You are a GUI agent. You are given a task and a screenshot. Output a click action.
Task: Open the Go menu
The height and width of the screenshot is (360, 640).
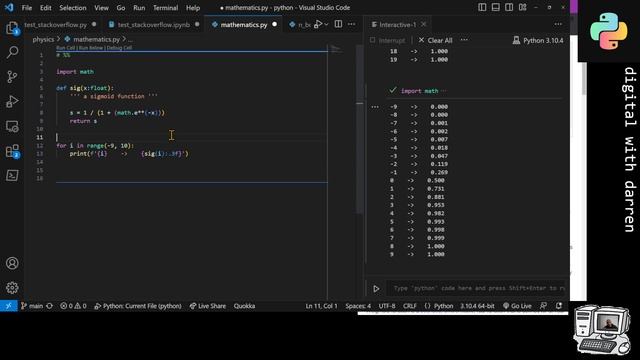point(121,7)
